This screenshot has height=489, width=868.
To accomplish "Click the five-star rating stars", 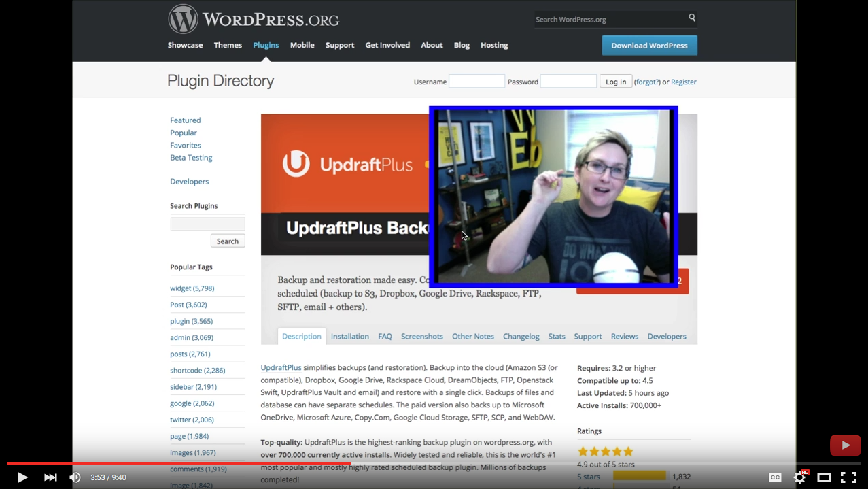I will point(605,451).
